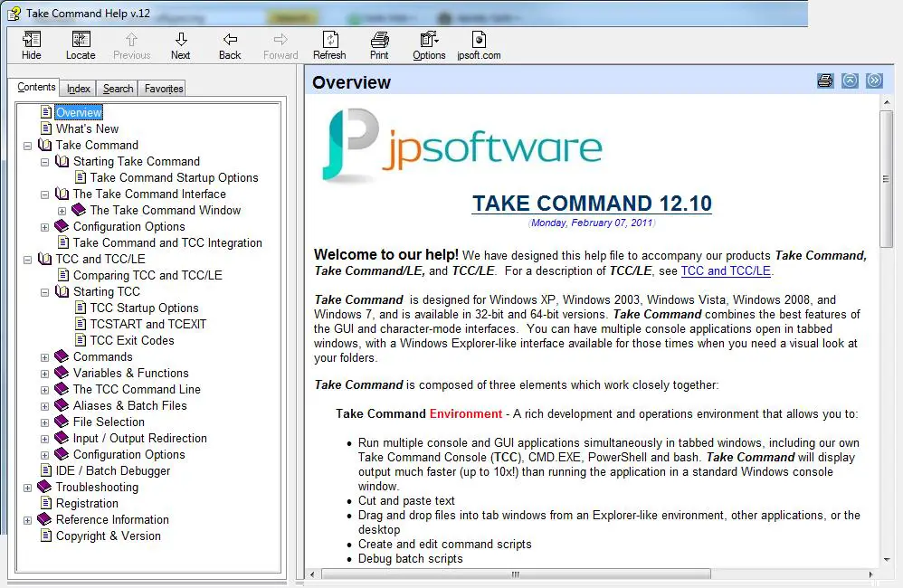Click the TCC Exit Codes page icon
Screen dimensions: 903x588
(x=81, y=340)
